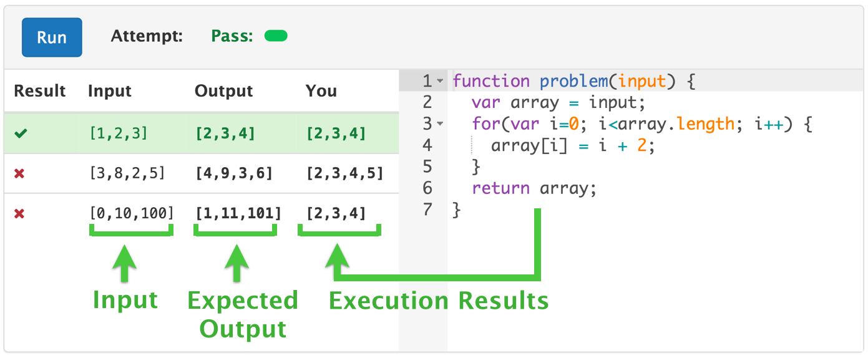The height and width of the screenshot is (358, 868).
Task: Select the Input column header
Action: [x=110, y=91]
